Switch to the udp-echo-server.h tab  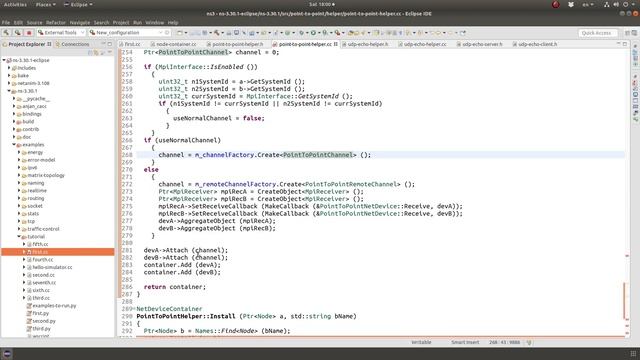[482, 44]
